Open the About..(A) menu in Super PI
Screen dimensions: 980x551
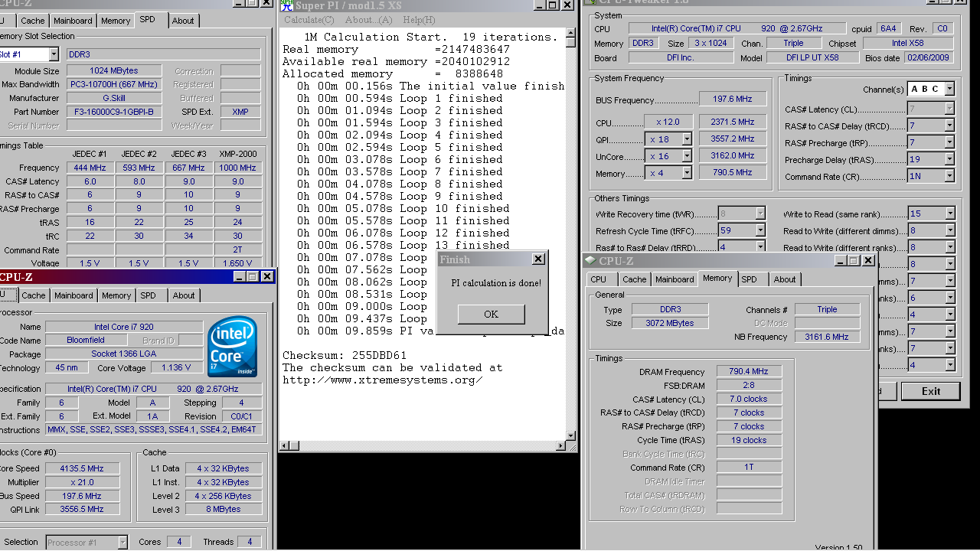click(368, 20)
